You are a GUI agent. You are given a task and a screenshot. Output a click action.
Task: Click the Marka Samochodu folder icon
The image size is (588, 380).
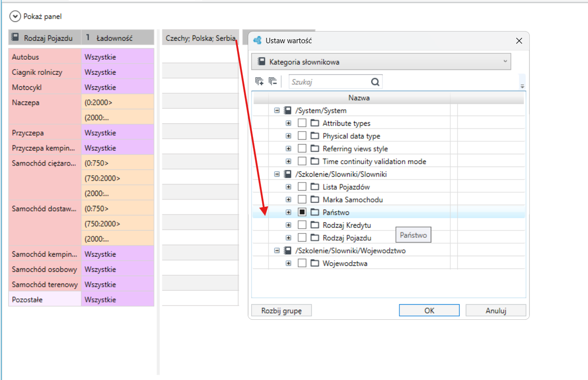tap(315, 199)
